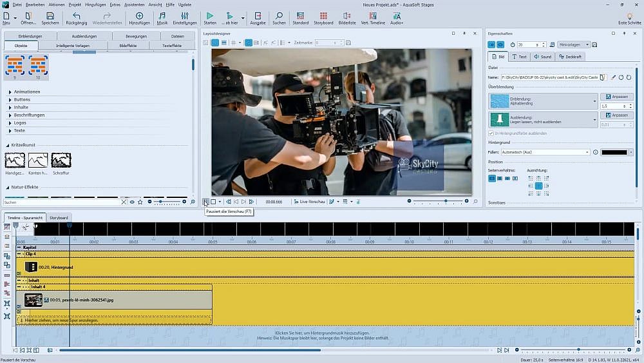Open the Sound tab in Eigenschaften
644x363 pixels.
543,57
